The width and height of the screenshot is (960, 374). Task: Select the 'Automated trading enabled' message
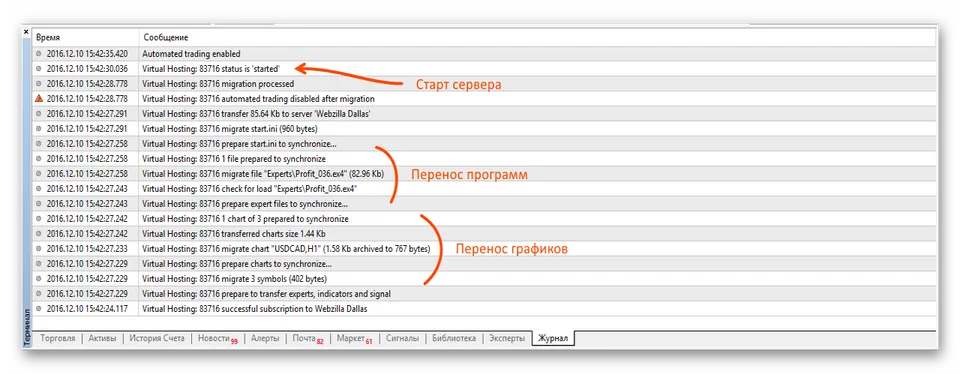(x=191, y=53)
